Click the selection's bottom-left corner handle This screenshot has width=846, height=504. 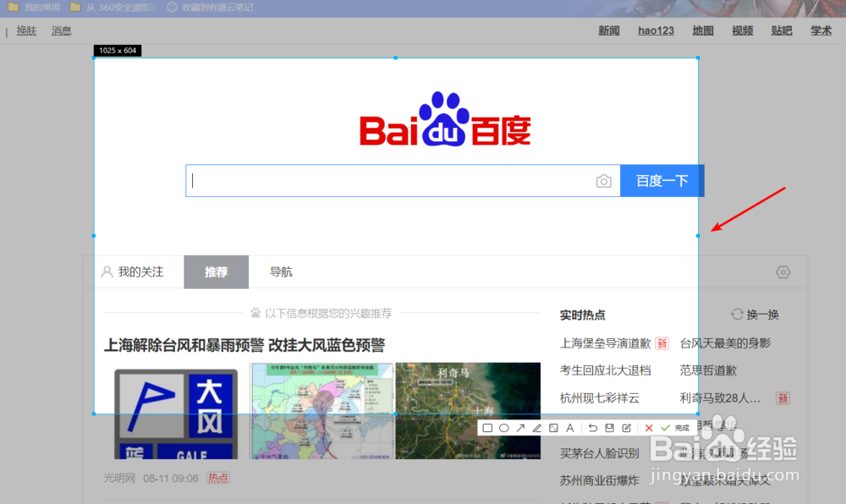point(94,414)
